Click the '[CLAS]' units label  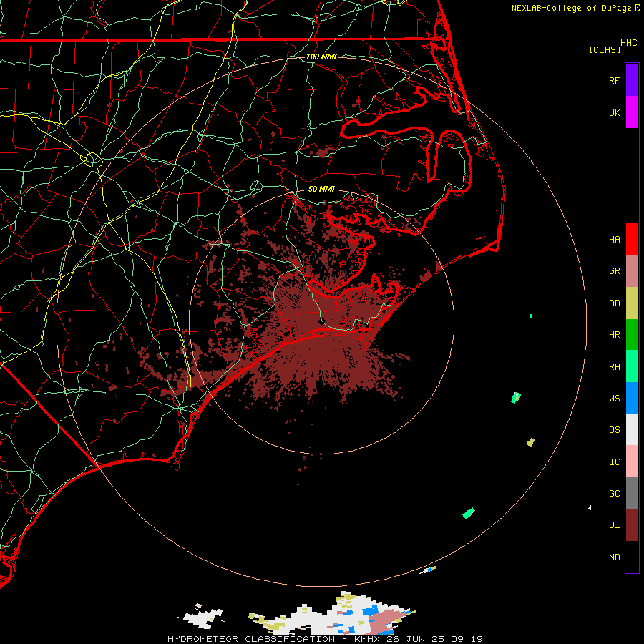point(605,49)
